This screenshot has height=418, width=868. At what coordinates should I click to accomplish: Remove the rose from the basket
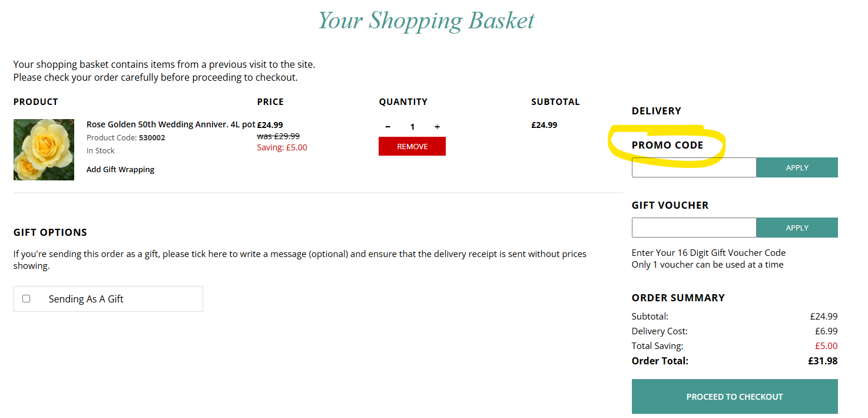click(412, 146)
